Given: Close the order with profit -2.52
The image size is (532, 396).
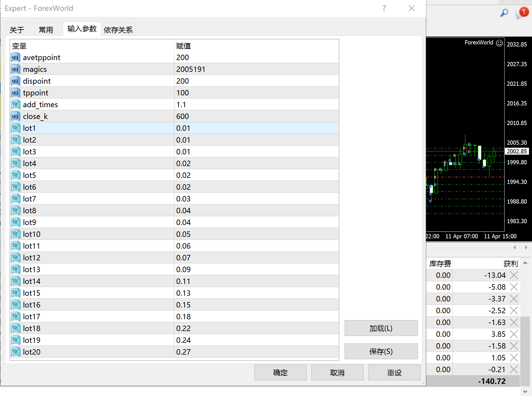Looking at the screenshot, I should (514, 311).
